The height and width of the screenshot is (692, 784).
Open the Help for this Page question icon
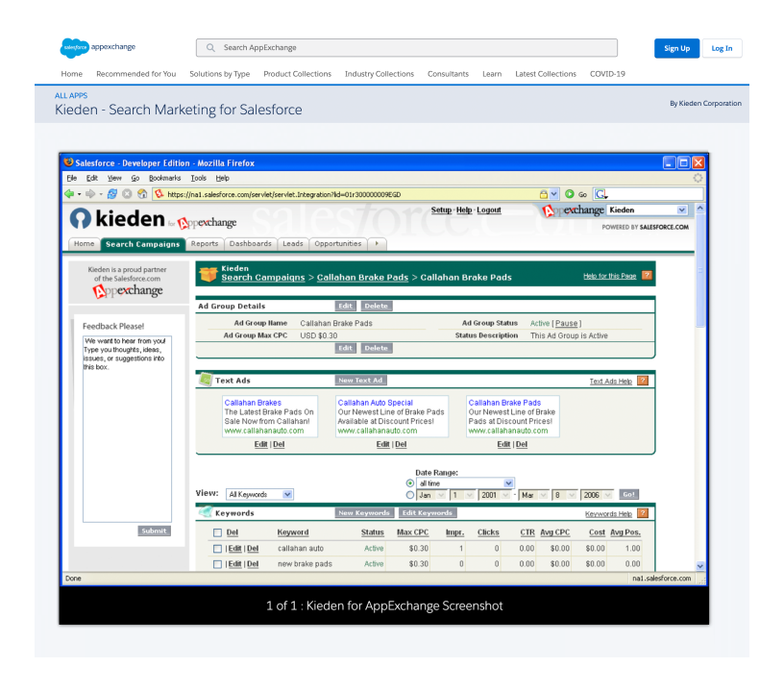tap(647, 276)
